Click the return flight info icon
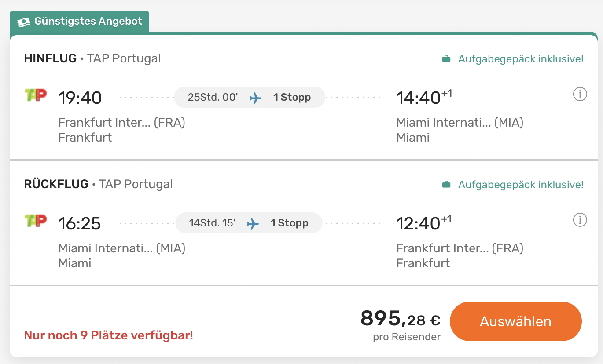603x364 pixels. pyautogui.click(x=580, y=220)
